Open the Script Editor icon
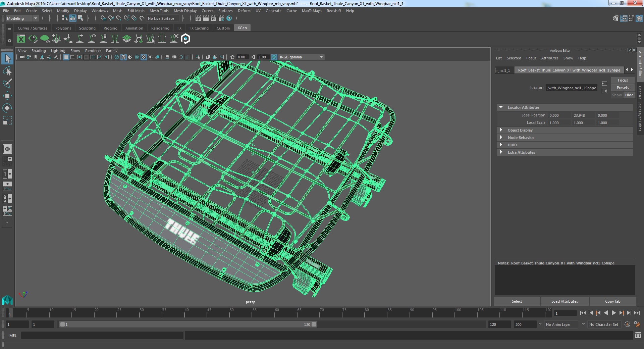 [638, 335]
